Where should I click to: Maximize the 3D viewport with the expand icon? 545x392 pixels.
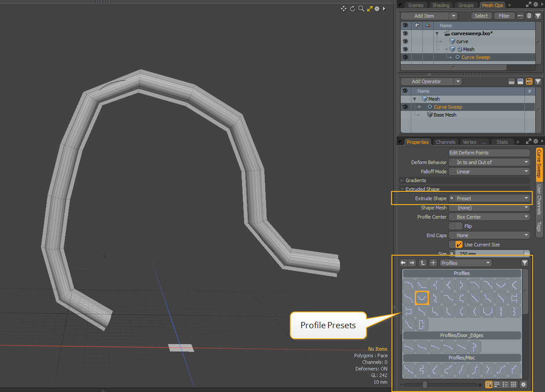370,8
